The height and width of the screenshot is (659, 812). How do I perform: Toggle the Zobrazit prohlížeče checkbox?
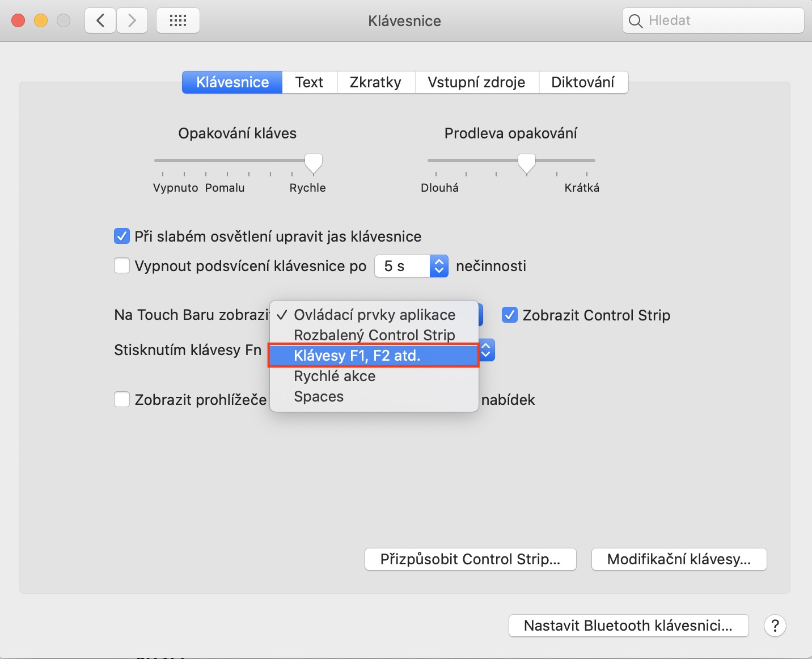pyautogui.click(x=122, y=399)
